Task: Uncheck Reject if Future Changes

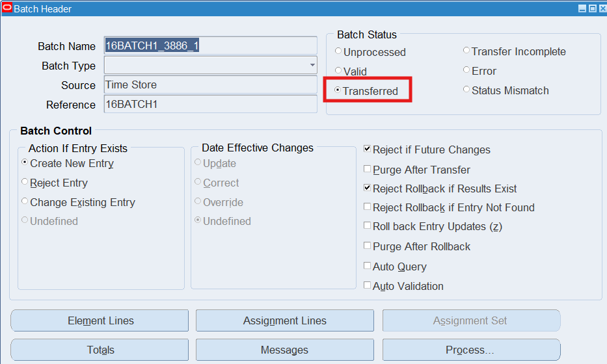Action: [367, 149]
